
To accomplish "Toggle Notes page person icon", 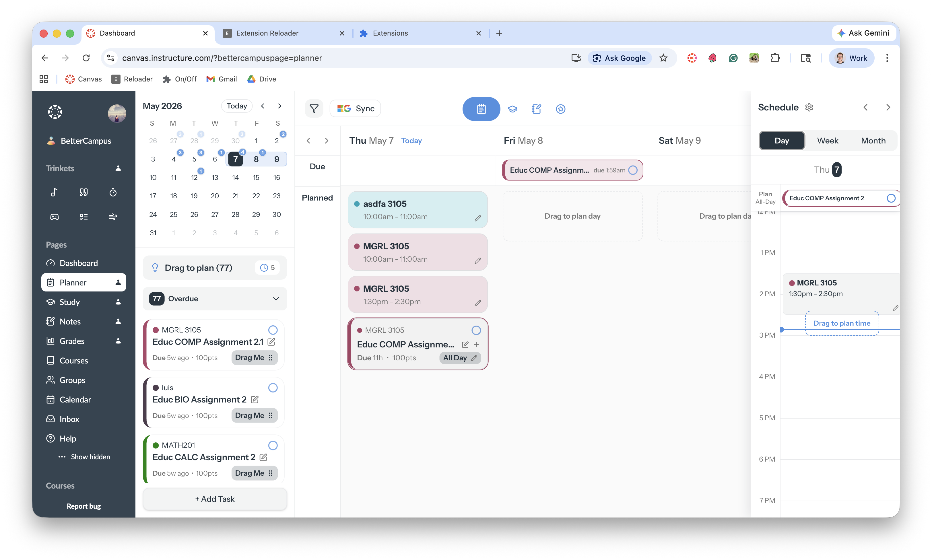I will point(118,321).
